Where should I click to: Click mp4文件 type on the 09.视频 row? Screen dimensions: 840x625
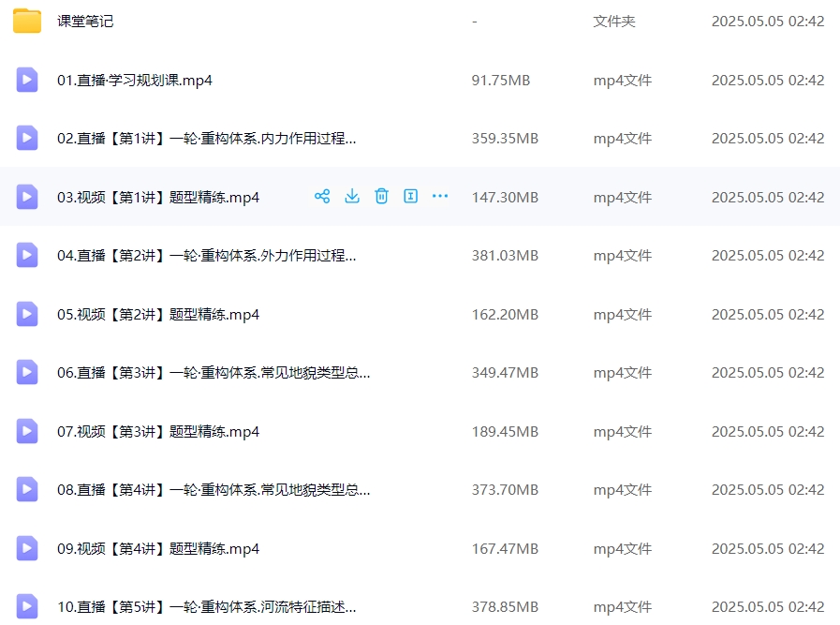pyautogui.click(x=623, y=549)
